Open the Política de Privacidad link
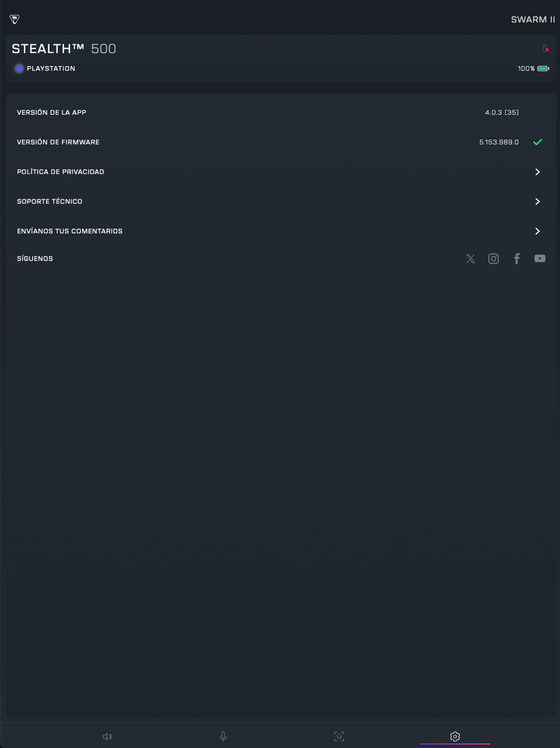Image resolution: width=560 pixels, height=748 pixels. [x=61, y=172]
